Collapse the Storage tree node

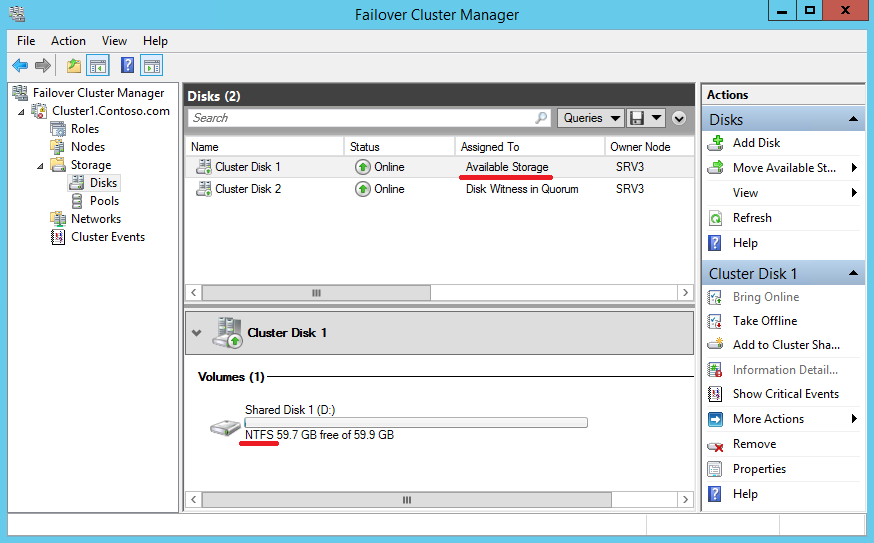(41, 165)
